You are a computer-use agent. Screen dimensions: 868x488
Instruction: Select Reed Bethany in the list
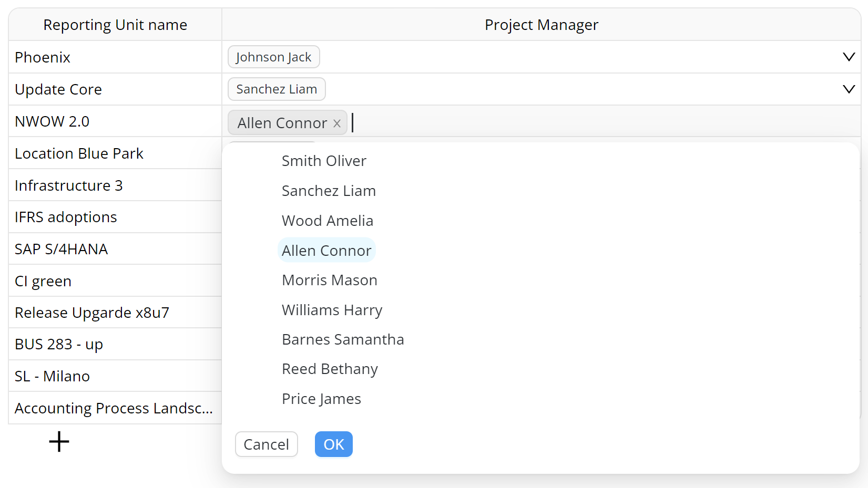pos(330,369)
